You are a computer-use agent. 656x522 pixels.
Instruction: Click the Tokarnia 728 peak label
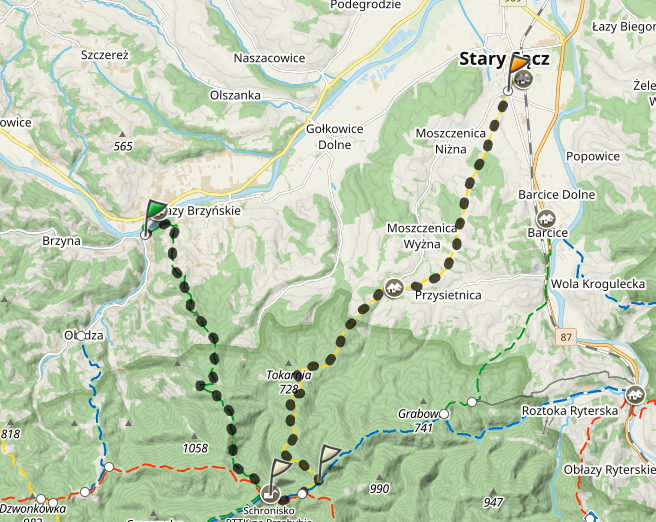(289, 382)
